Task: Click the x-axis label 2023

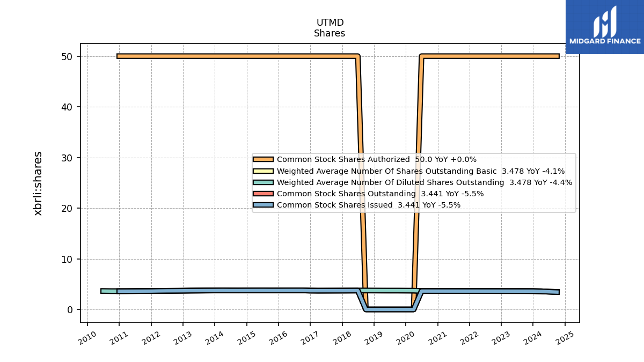Action: [x=501, y=337]
